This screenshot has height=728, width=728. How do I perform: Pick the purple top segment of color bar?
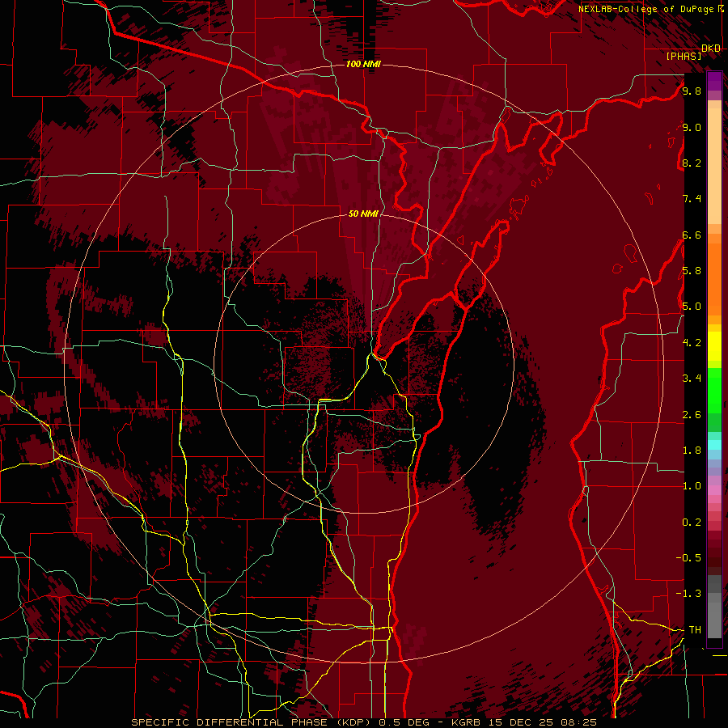pos(714,82)
